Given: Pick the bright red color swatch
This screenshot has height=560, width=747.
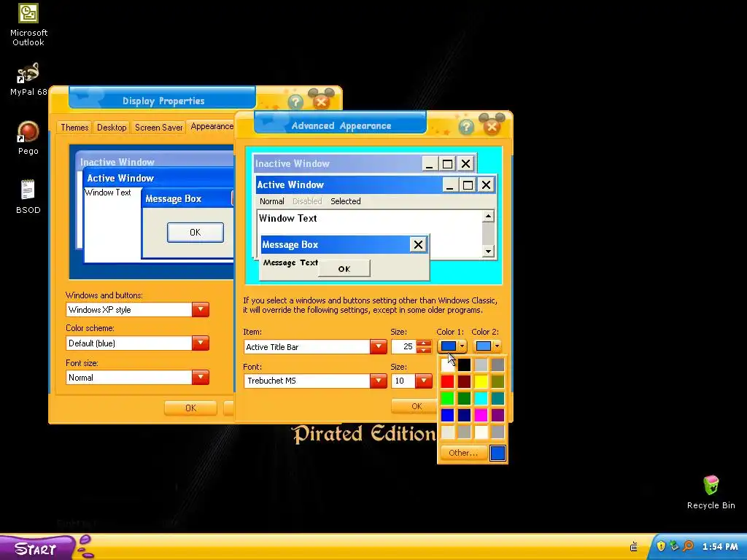Looking at the screenshot, I should [x=447, y=381].
